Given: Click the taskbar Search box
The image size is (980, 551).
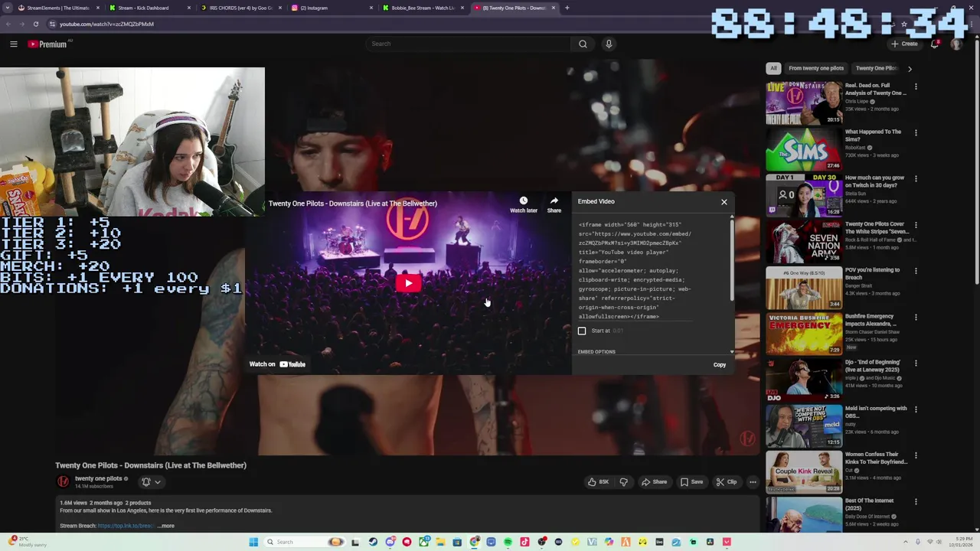Looking at the screenshot, I should tap(304, 542).
